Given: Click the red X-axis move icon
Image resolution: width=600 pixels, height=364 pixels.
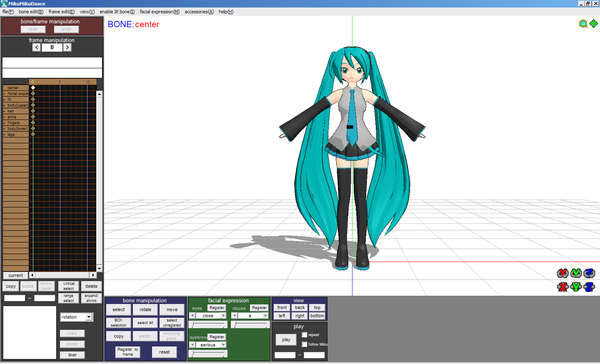Looking at the screenshot, I should pyautogui.click(x=562, y=287).
